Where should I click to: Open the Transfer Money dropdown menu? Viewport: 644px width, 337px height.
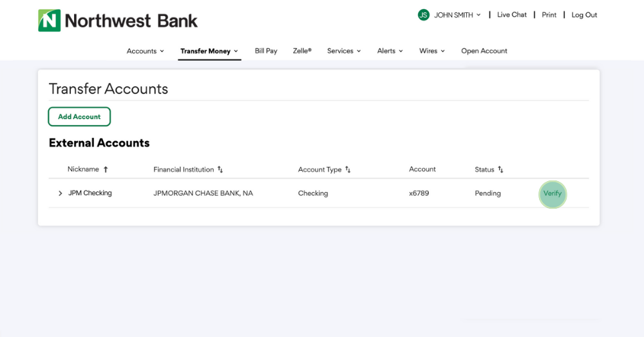[209, 51]
